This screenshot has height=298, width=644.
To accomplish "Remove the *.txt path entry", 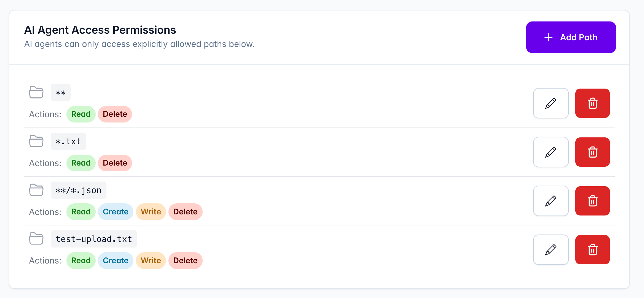I will click(592, 152).
